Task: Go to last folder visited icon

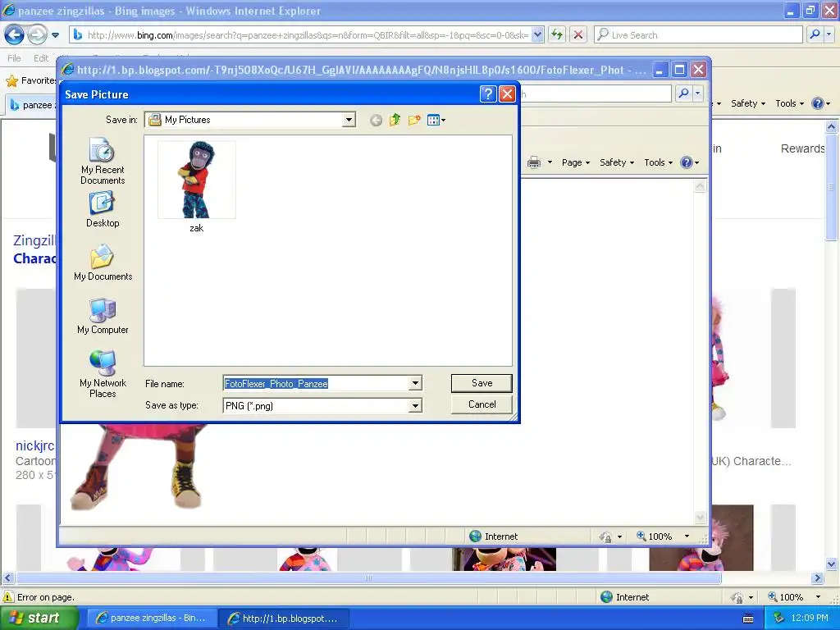Action: click(376, 120)
